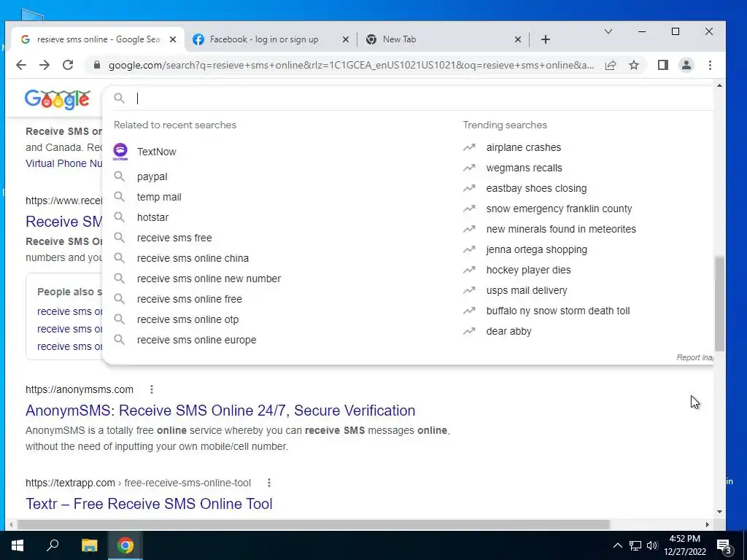The height and width of the screenshot is (560, 747).
Task: Click the horizontal scrollbar thumb
Action: [x=313, y=524]
